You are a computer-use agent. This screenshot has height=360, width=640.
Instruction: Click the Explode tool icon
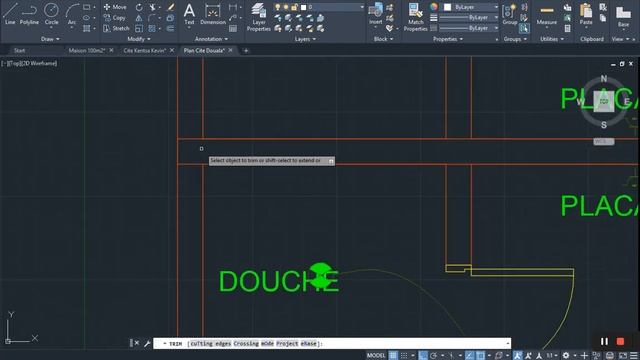click(x=170, y=18)
